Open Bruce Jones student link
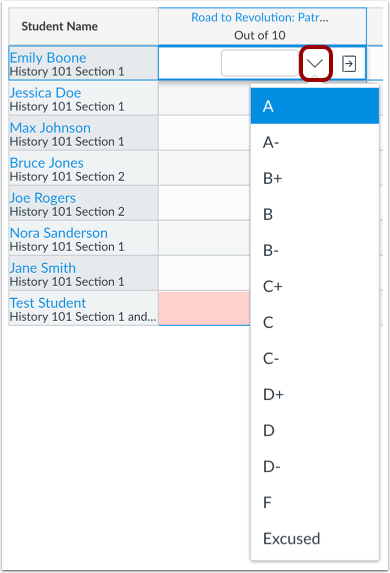This screenshot has width=390, height=573. (46, 163)
